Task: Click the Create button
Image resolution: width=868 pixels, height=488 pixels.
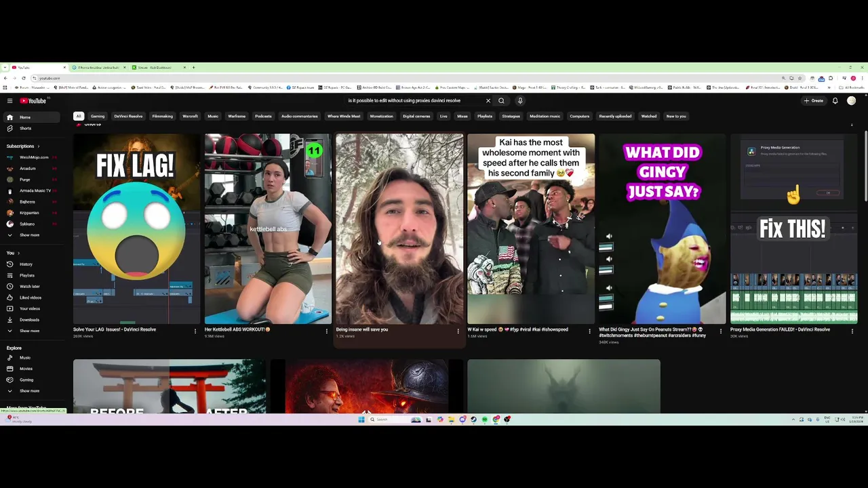Action: (x=813, y=101)
